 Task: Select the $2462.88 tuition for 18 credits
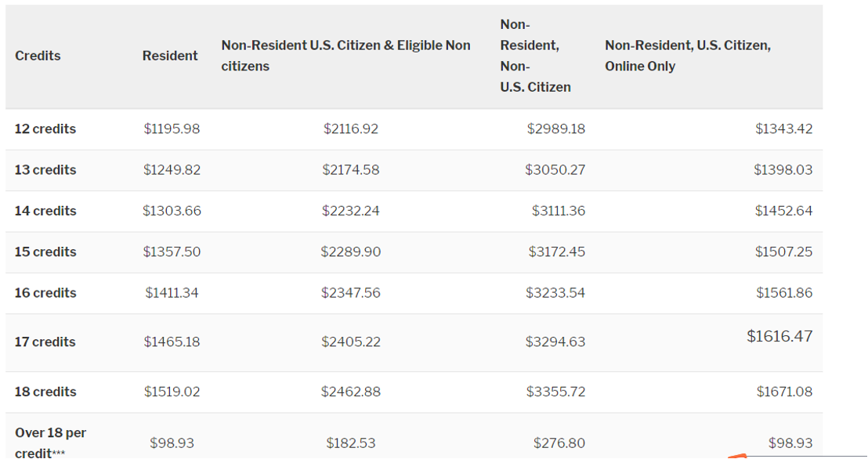tap(350, 392)
